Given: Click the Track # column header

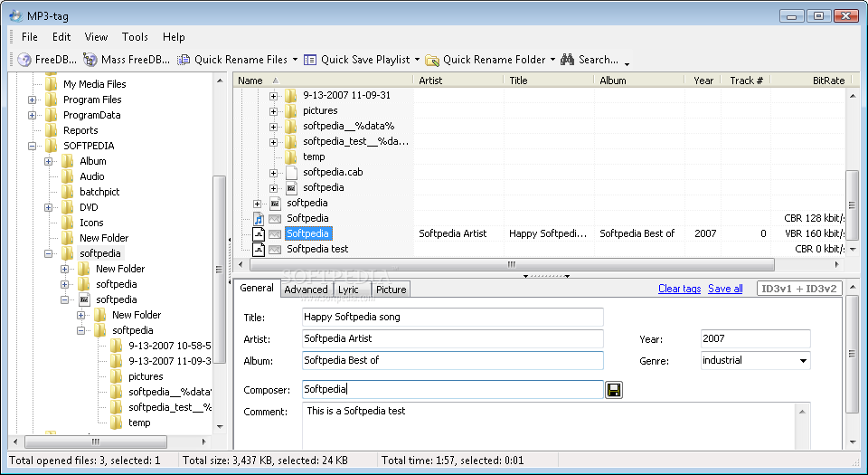Looking at the screenshot, I should 746,81.
